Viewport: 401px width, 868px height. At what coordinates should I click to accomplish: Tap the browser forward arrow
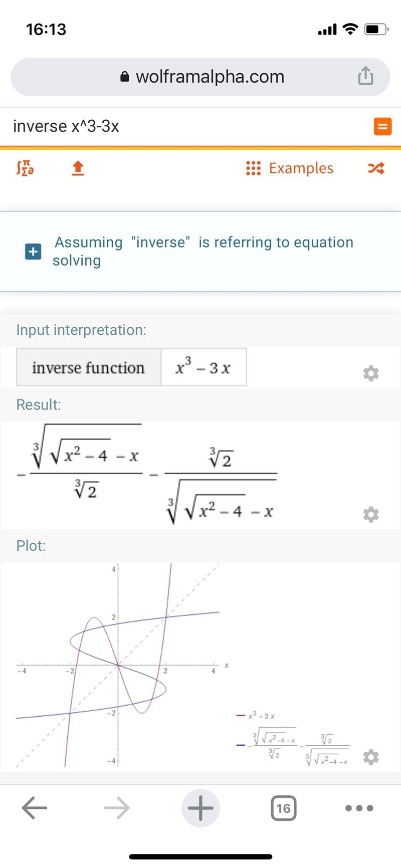[x=117, y=808]
